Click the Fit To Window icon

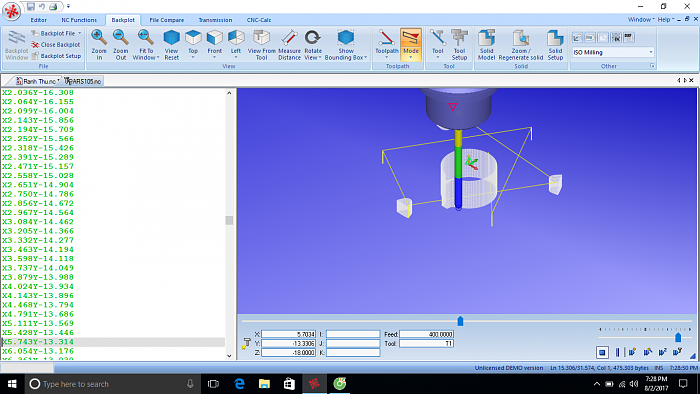pos(146,38)
